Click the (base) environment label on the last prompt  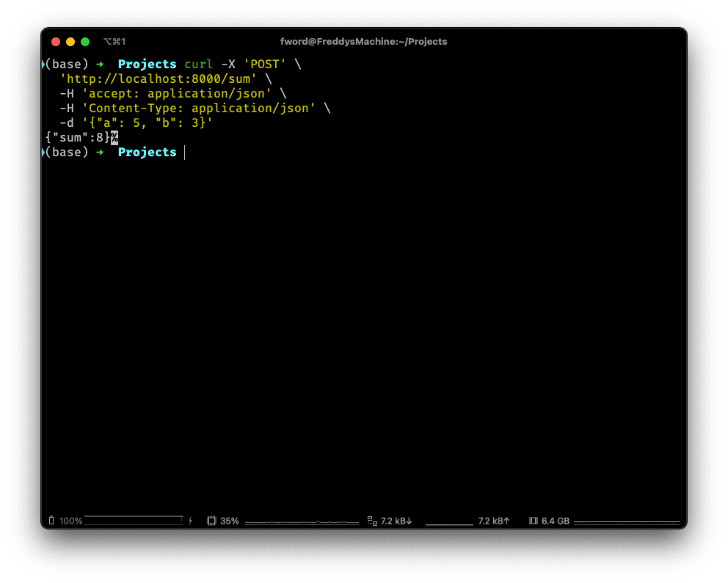(67, 152)
